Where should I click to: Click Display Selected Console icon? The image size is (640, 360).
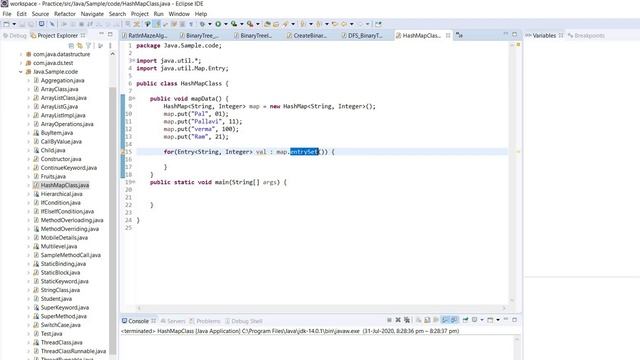pos(475,320)
